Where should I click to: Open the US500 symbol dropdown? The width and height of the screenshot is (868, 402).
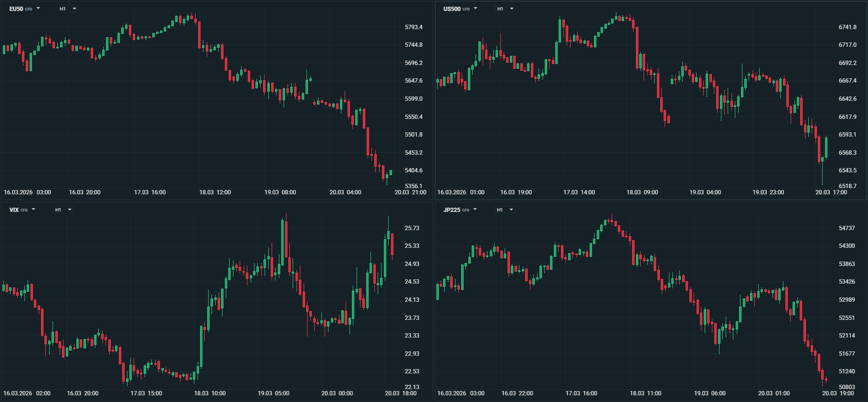(460, 9)
